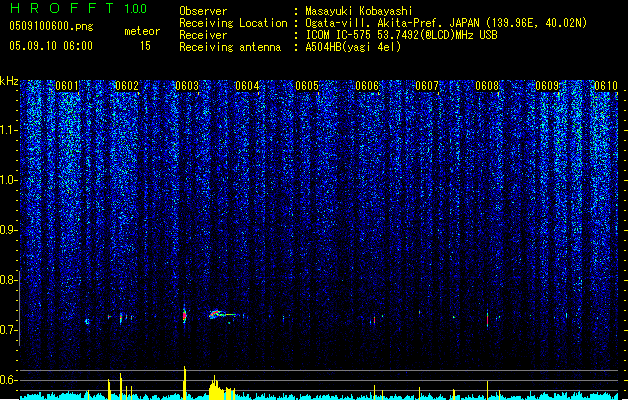The image size is (629, 400).
Task: Click the tallest yellow intensity spike near 0603
Action: pyautogui.click(x=185, y=382)
